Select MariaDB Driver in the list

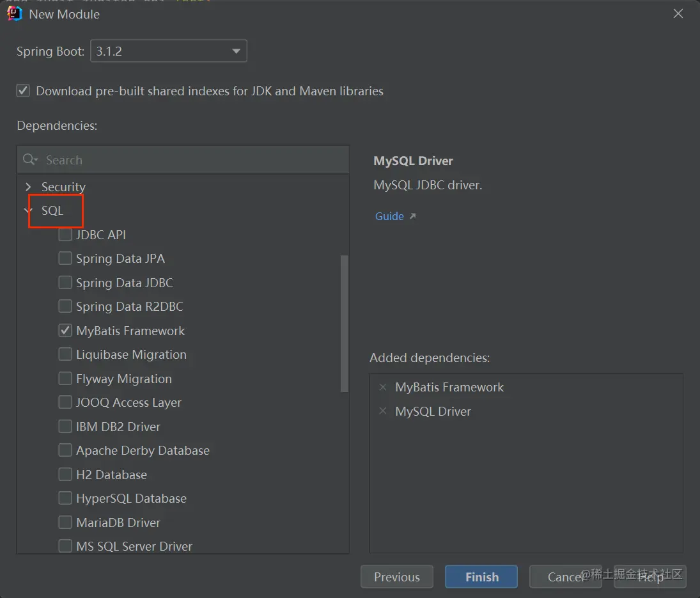coord(118,523)
